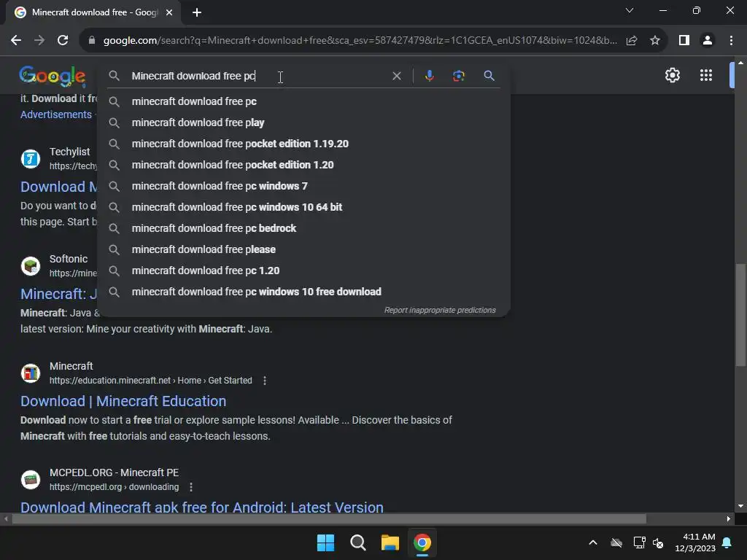
Task: Clear the search box with the X
Action: (396, 76)
